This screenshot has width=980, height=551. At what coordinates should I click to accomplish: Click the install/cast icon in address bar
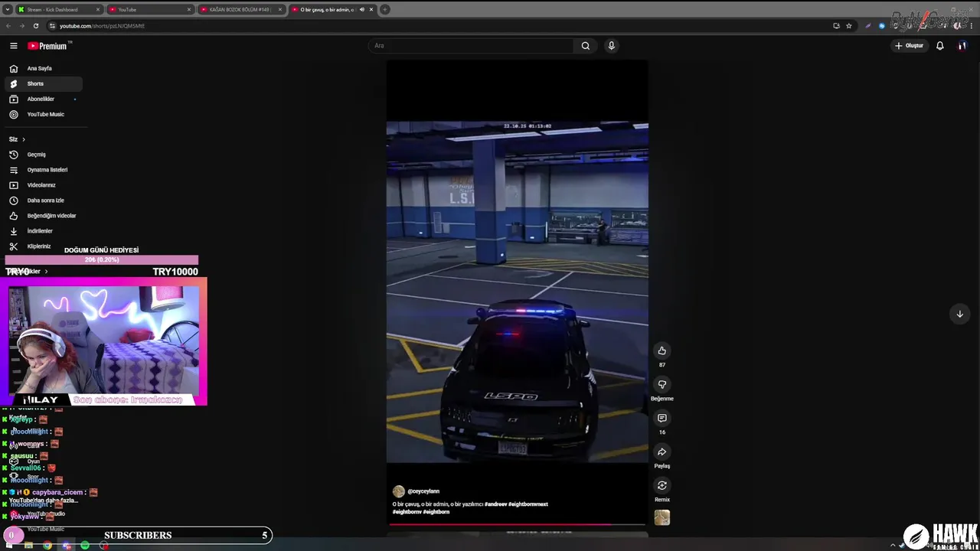(836, 25)
